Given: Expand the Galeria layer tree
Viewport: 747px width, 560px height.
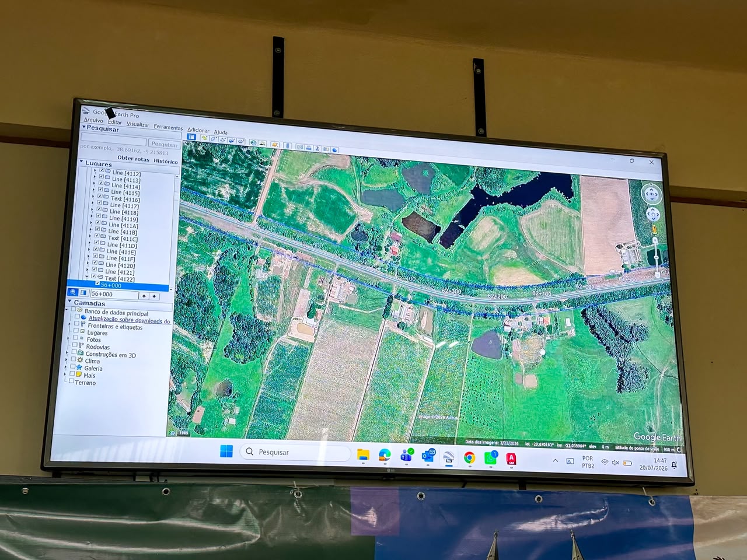Looking at the screenshot, I should click(x=66, y=367).
